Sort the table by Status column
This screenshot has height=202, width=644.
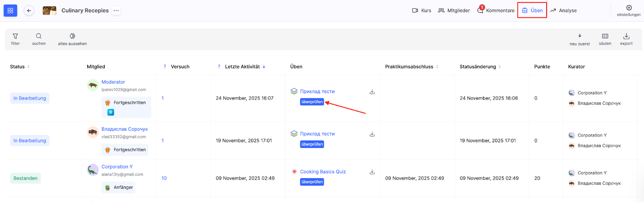tap(28, 67)
